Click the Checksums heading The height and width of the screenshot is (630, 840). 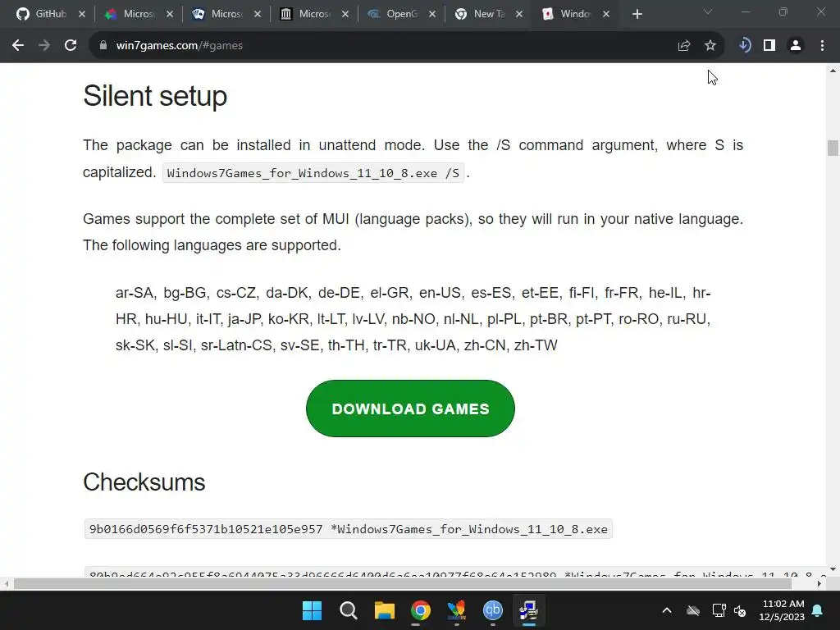click(144, 482)
